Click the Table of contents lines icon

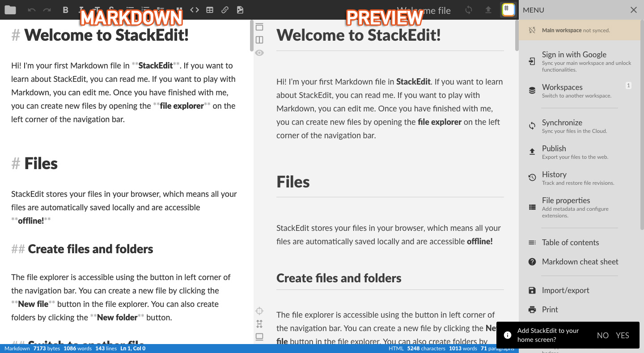[x=532, y=242]
